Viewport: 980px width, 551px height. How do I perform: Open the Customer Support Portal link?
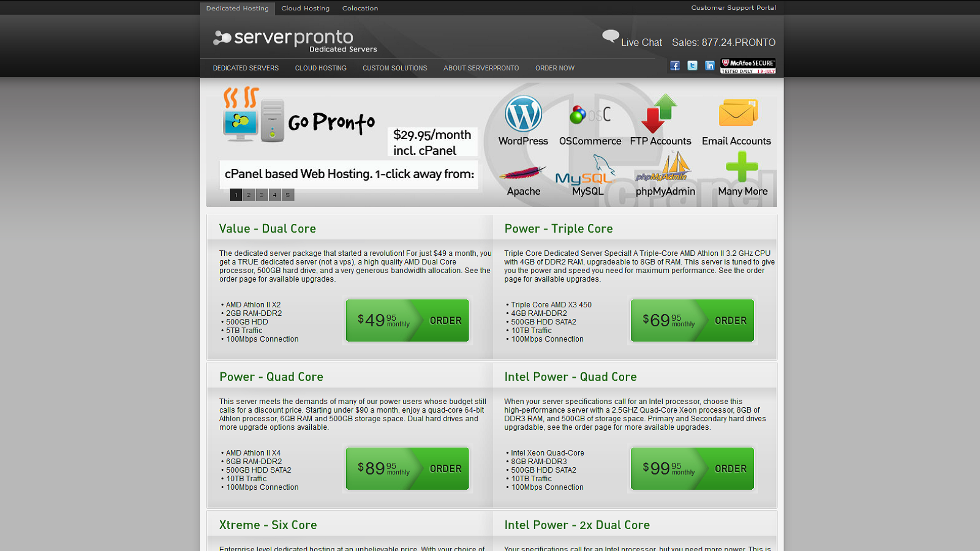click(x=733, y=8)
